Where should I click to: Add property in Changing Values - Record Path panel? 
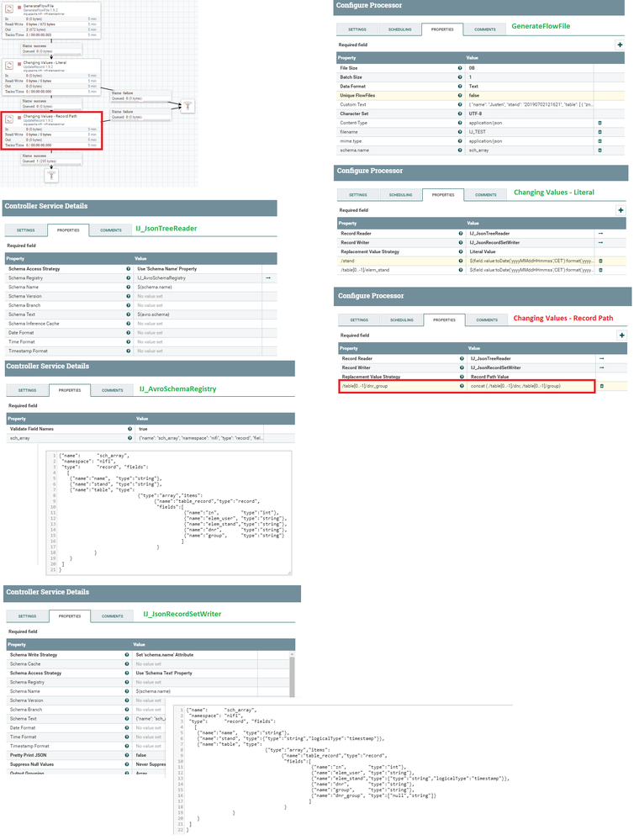coord(621,335)
